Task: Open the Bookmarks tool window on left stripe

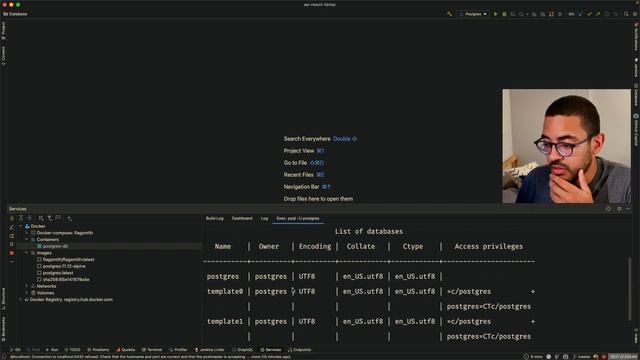Action: 3,329
